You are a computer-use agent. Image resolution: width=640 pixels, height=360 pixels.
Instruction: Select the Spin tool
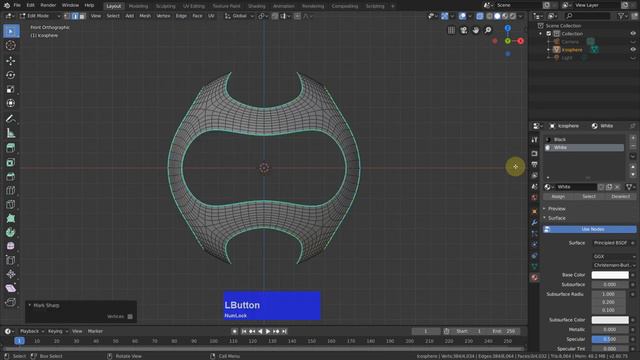pos(11,232)
